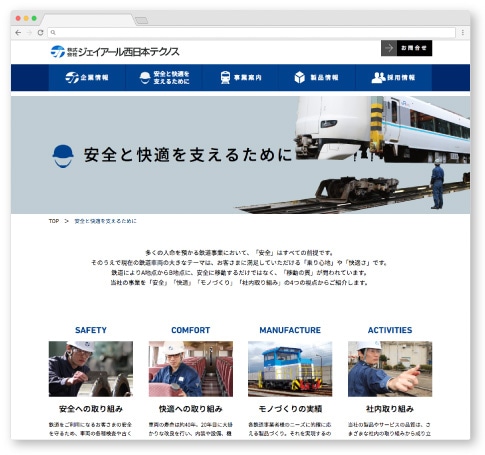
Task: Click the browser back arrow
Action: click(18, 33)
